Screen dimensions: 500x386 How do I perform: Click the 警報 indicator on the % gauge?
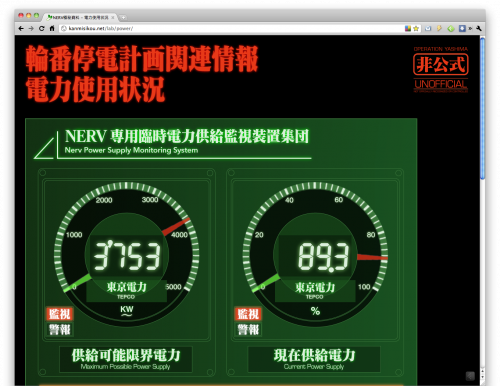coord(248,330)
